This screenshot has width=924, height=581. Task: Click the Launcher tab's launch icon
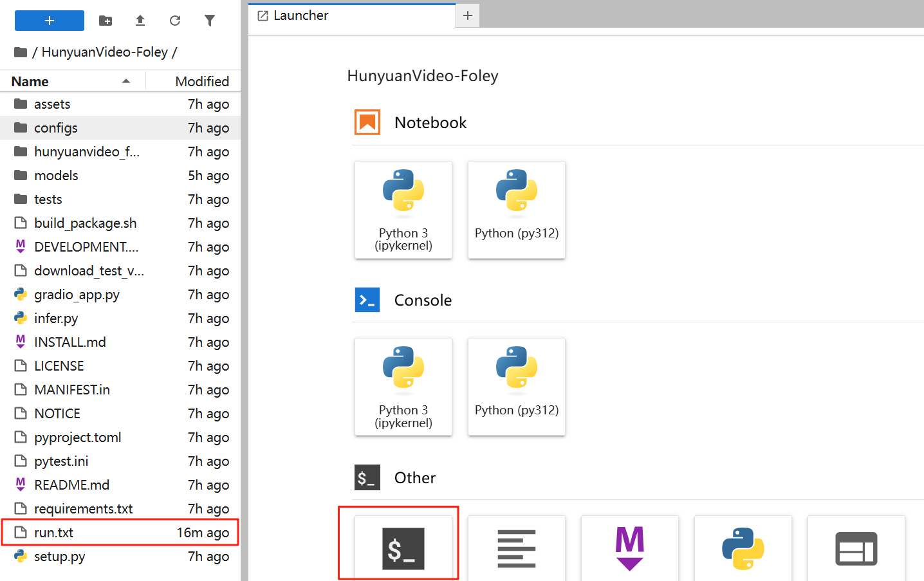pos(263,16)
